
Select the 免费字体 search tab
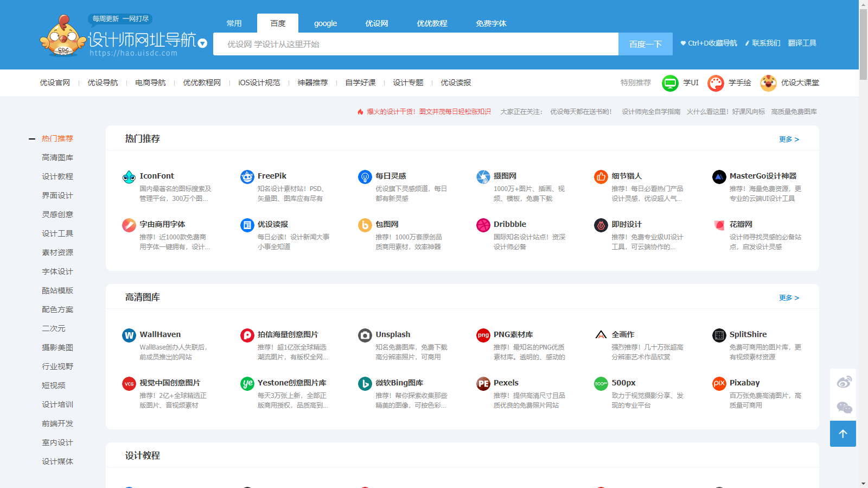click(x=491, y=23)
